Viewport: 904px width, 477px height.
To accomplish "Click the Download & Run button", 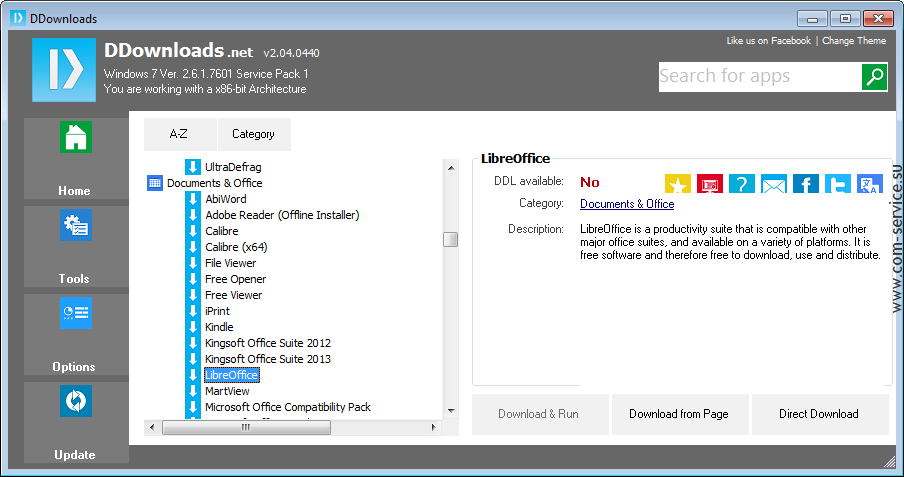I will tap(540, 414).
